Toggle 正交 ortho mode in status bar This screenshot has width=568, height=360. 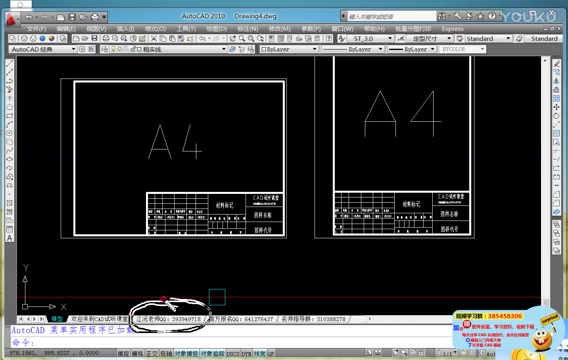tap(152, 353)
